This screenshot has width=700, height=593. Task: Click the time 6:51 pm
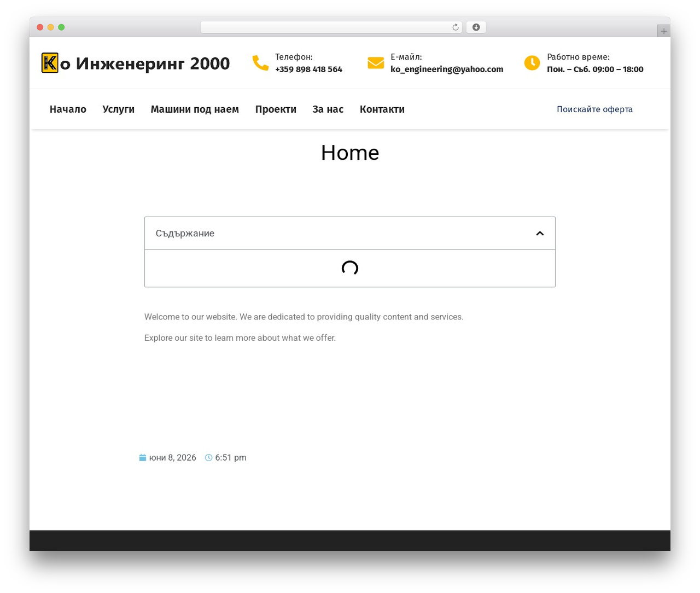click(231, 458)
